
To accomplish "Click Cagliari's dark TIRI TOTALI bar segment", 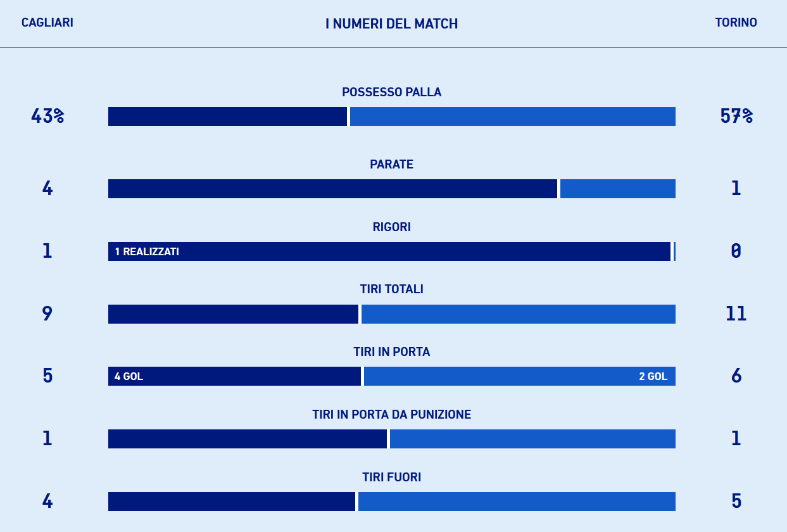I will click(x=233, y=314).
